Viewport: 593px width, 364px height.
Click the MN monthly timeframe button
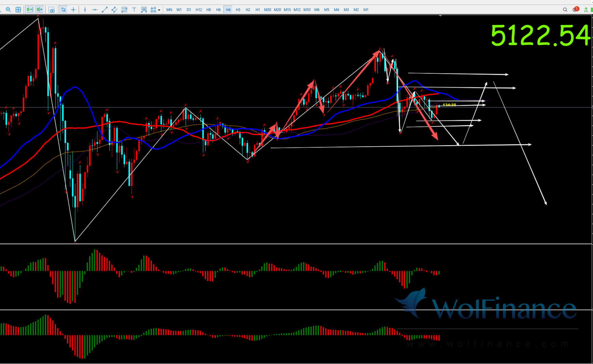[x=169, y=10]
